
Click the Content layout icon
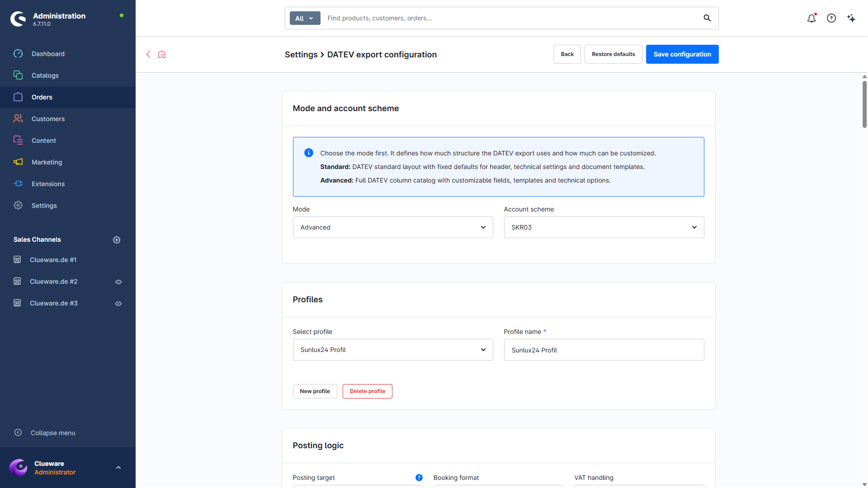[x=18, y=141]
